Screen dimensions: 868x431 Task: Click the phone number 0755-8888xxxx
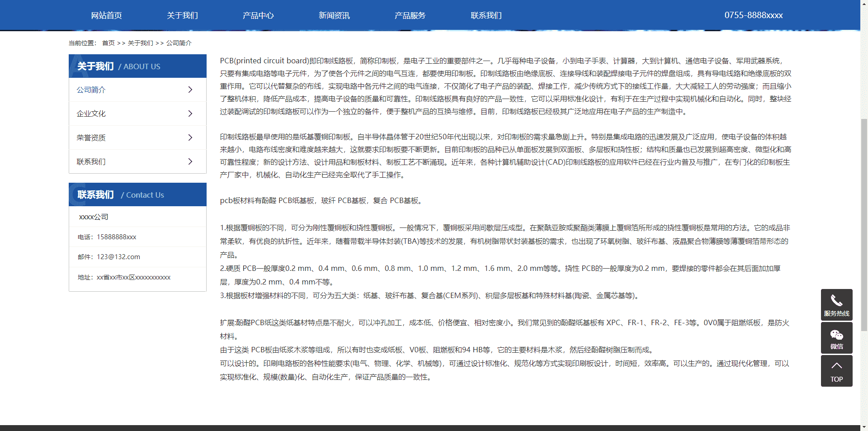coord(754,15)
